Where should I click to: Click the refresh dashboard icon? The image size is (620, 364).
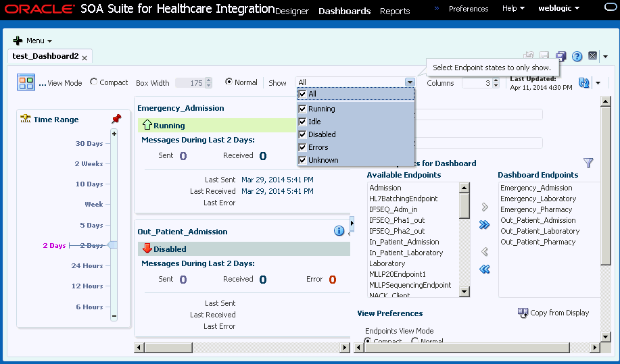[584, 82]
